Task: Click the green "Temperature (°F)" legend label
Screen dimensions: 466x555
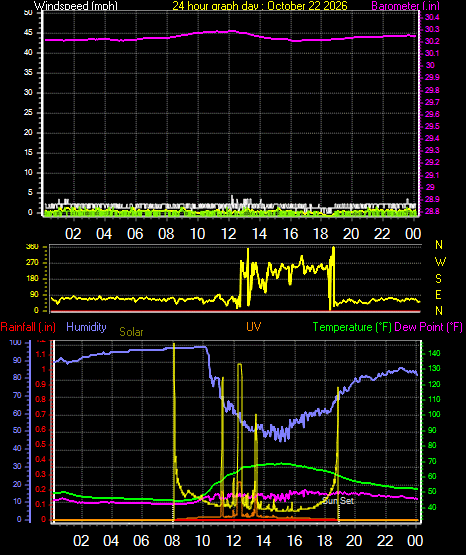Action: pyautogui.click(x=352, y=327)
